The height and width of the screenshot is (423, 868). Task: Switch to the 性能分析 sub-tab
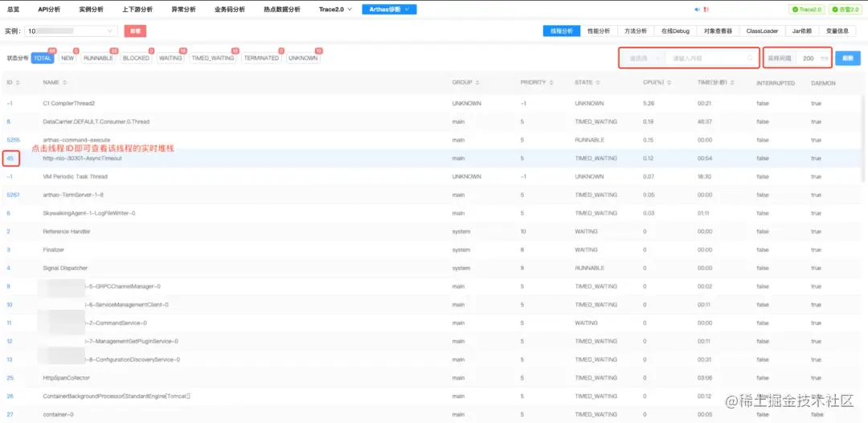tap(599, 31)
